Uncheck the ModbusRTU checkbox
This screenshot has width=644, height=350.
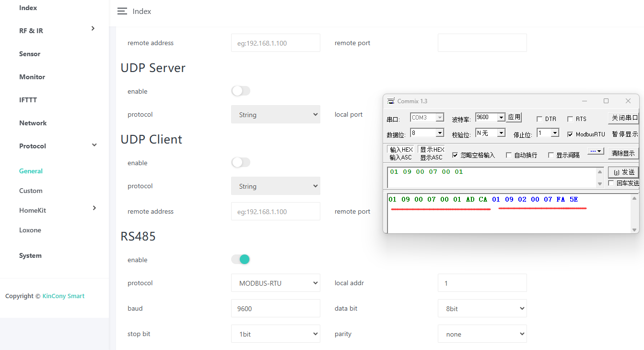click(570, 134)
